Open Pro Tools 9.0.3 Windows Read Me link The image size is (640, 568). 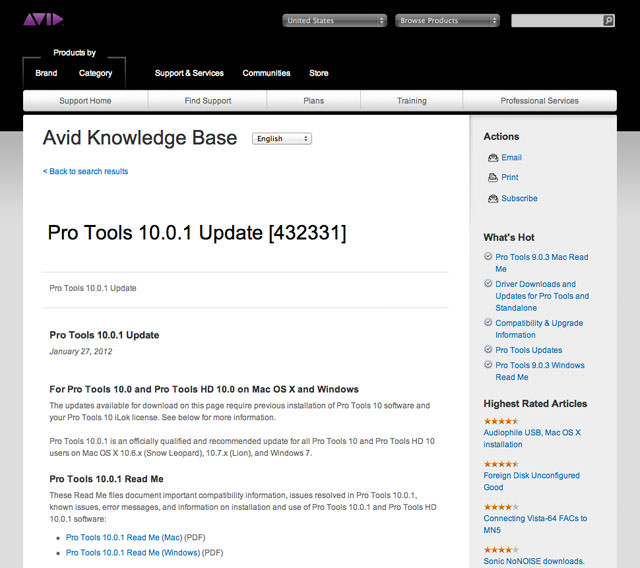pos(540,371)
